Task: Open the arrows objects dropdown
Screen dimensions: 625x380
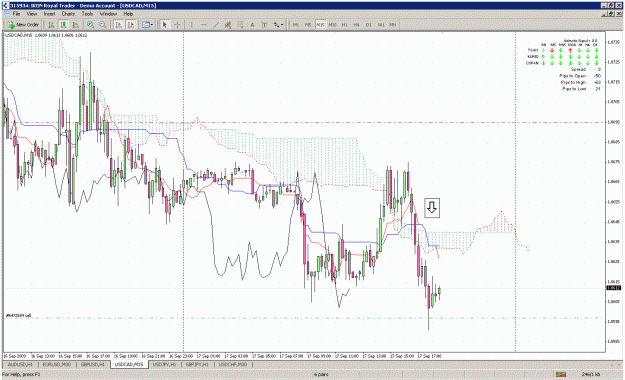Action: 278,25
